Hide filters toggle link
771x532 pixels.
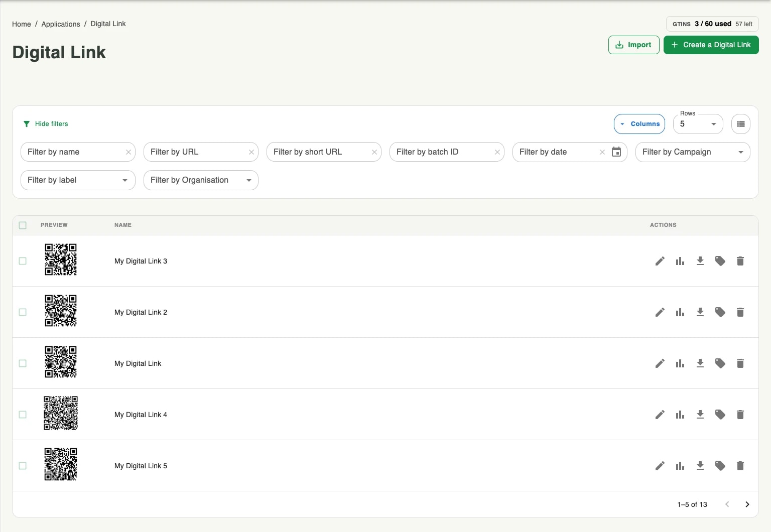click(x=46, y=124)
